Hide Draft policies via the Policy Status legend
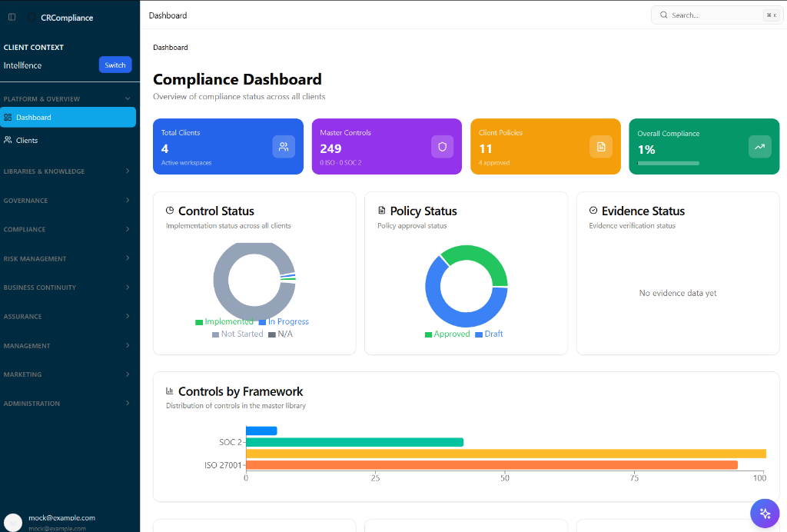787x532 pixels. pos(489,335)
